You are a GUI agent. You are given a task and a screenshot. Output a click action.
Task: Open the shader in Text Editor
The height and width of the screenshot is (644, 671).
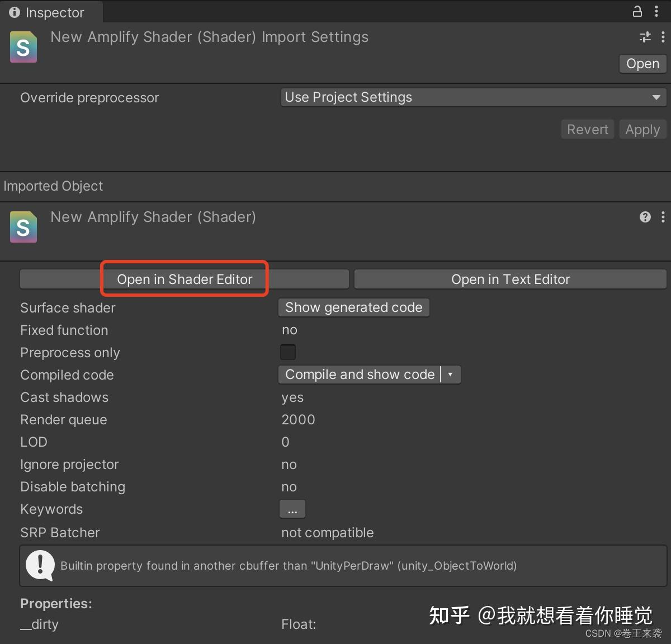(x=510, y=279)
